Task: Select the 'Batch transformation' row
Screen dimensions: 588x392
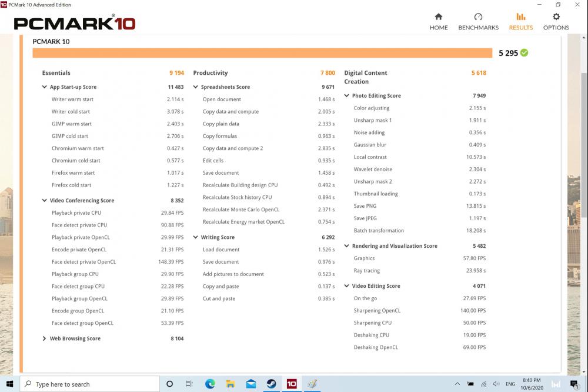Action: [420, 231]
